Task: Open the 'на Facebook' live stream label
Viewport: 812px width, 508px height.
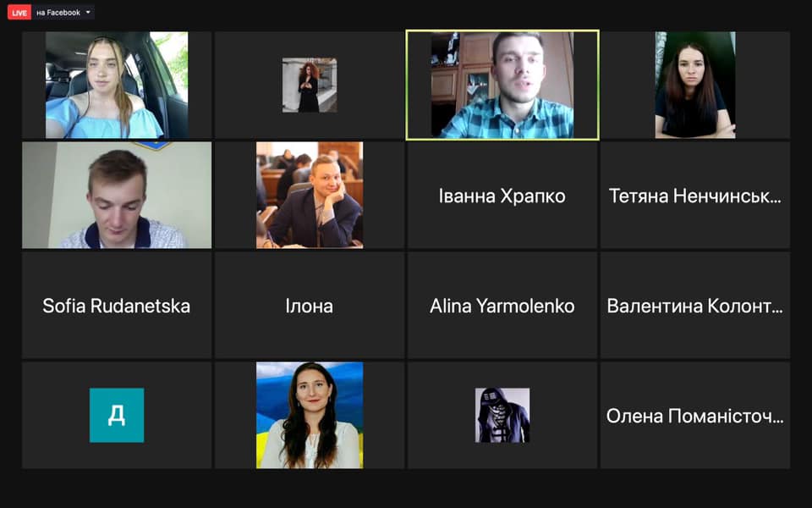Action: (58, 13)
